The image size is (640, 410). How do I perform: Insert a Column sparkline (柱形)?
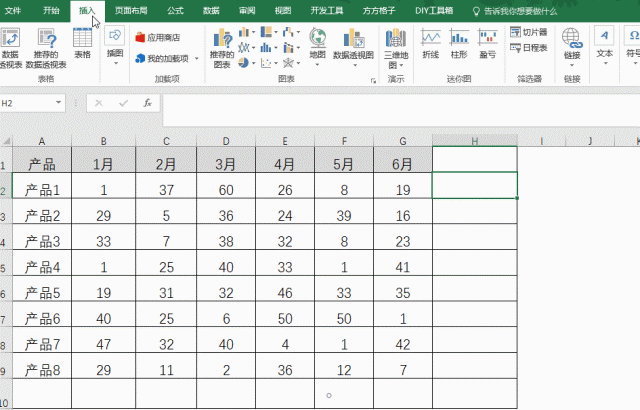tap(459, 44)
